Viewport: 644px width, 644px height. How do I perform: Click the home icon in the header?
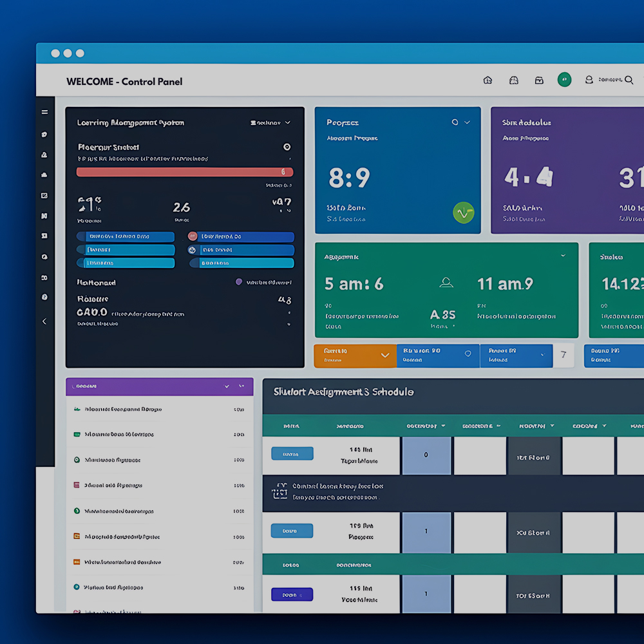488,80
